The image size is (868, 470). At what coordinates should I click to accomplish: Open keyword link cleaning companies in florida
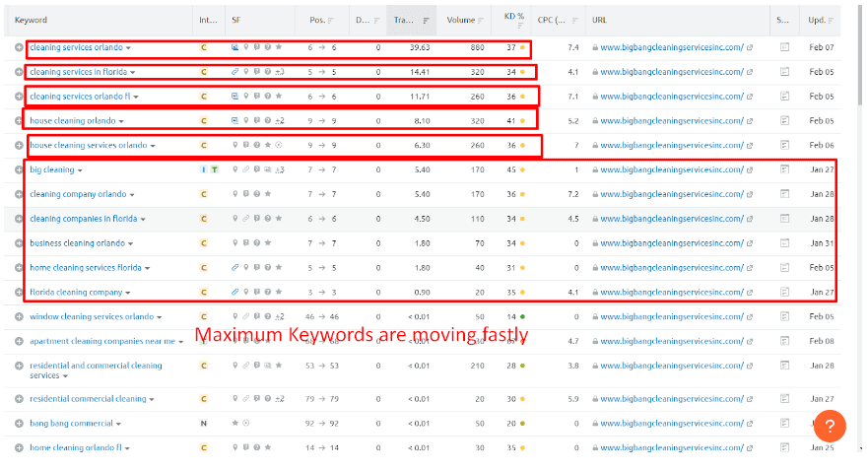84,219
